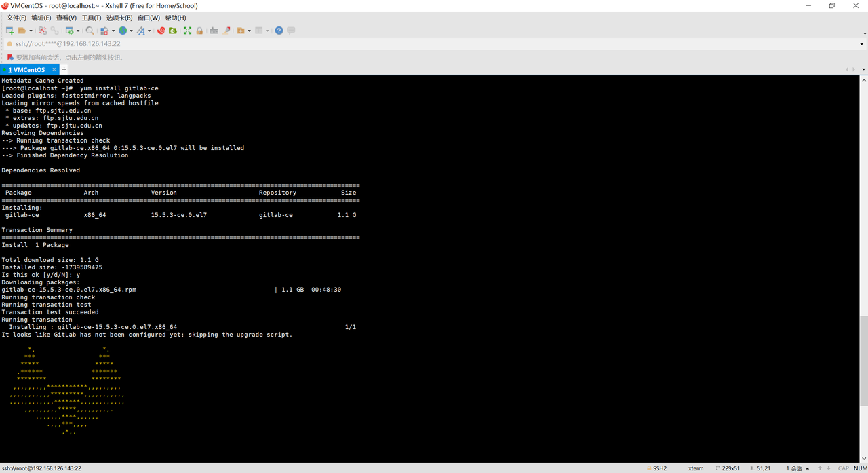Click 'Transaction test succeeded' terminal line
This screenshot has width=868, height=473.
[50, 312]
